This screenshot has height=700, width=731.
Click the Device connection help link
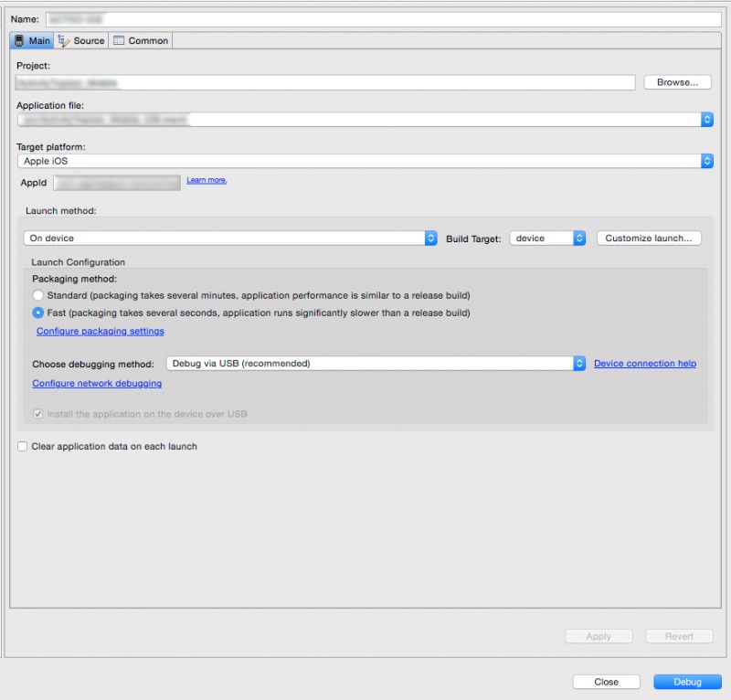[x=643, y=363]
